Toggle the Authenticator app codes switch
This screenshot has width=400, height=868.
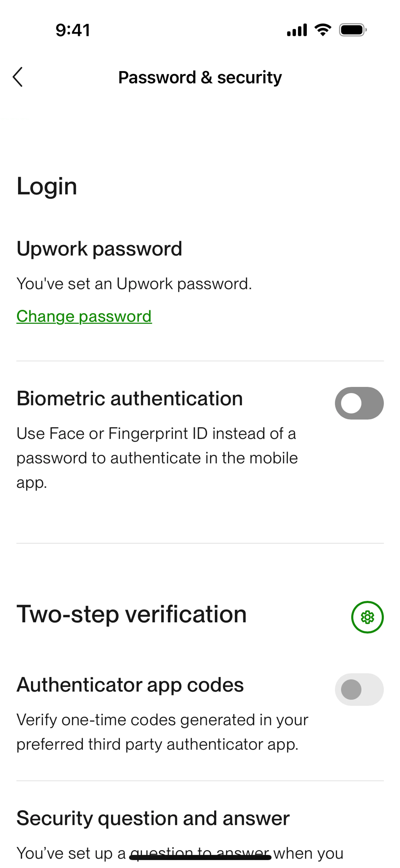point(359,689)
